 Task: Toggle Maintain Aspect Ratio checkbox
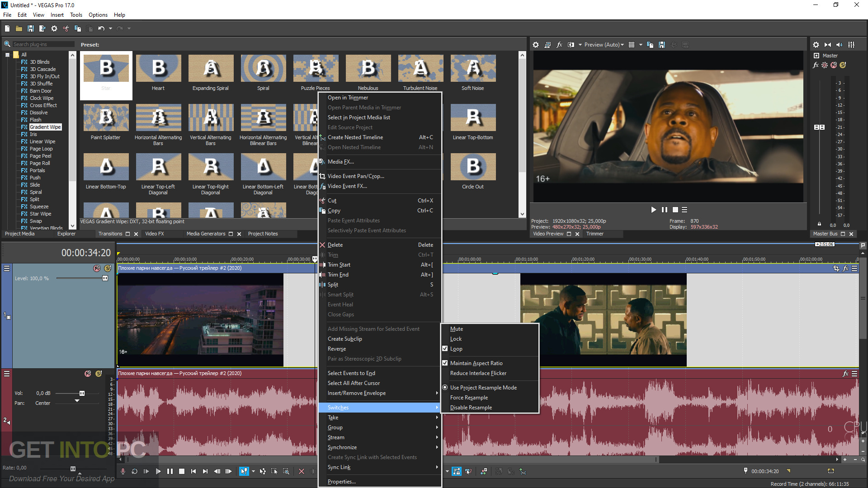click(445, 363)
